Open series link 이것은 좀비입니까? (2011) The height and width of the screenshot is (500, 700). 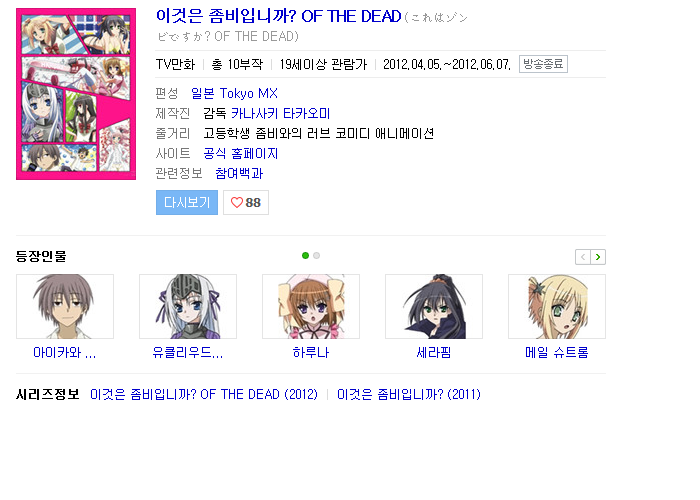409,395
